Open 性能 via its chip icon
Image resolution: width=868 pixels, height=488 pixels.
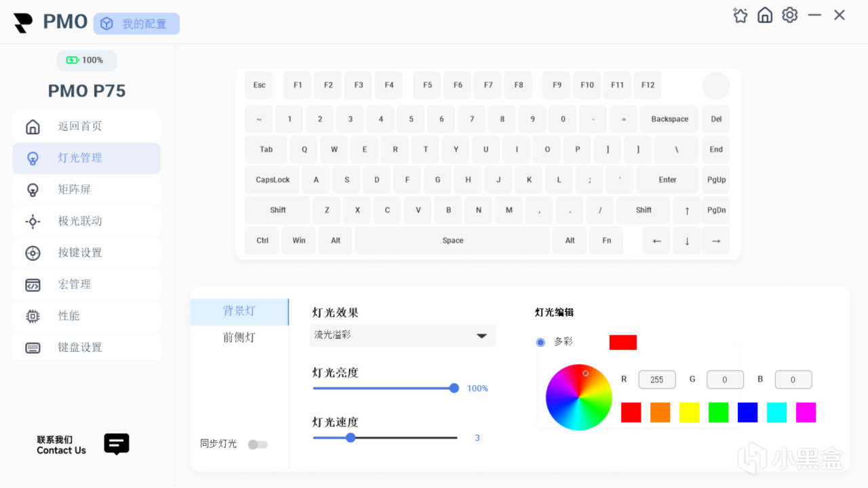33,316
